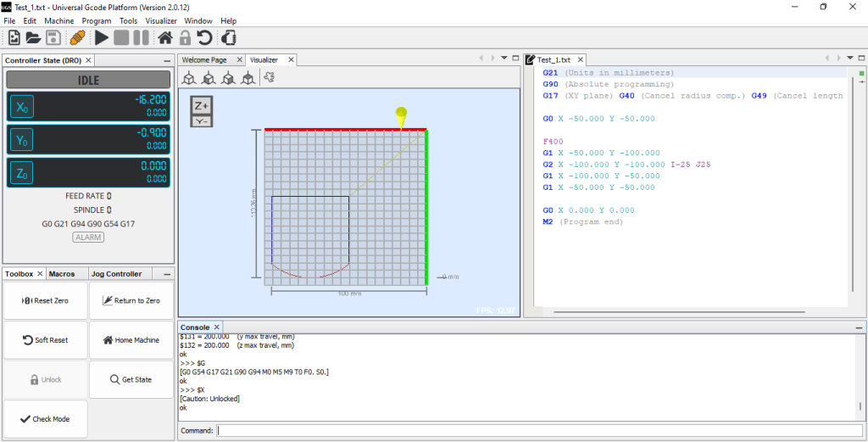Select the Test_1.txt editor tab
868x442 pixels.
(554, 60)
